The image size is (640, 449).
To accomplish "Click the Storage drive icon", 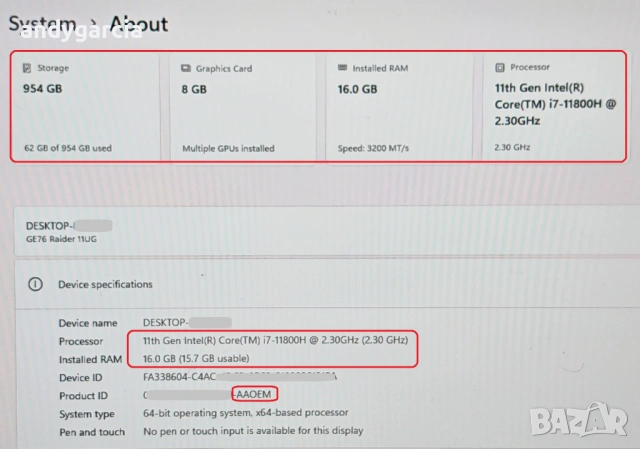I will [x=27, y=68].
